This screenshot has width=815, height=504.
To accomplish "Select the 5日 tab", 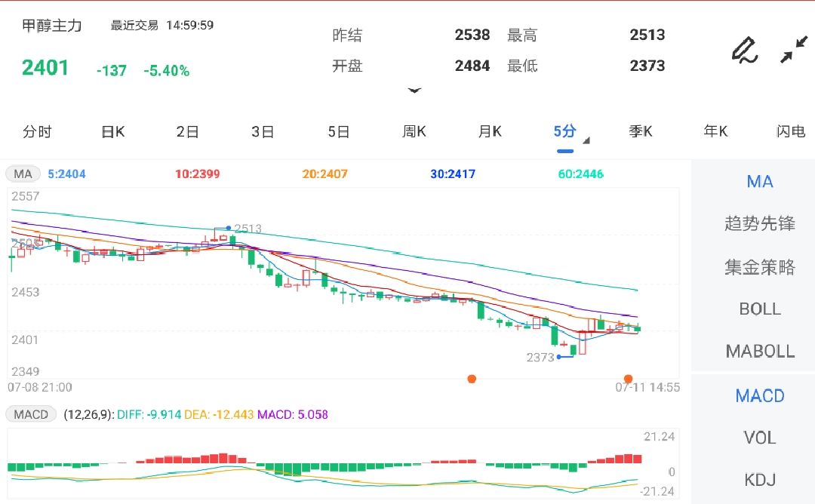I will coord(338,131).
